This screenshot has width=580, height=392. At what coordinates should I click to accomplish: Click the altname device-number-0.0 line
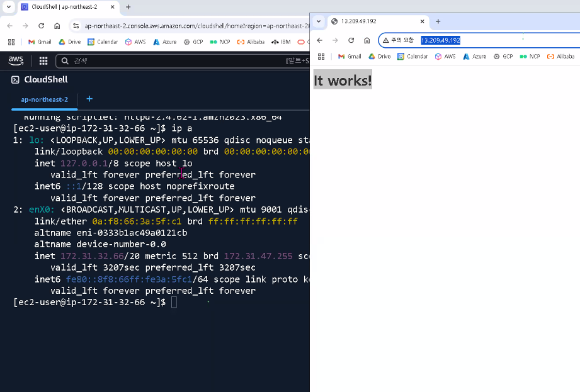[x=100, y=244]
